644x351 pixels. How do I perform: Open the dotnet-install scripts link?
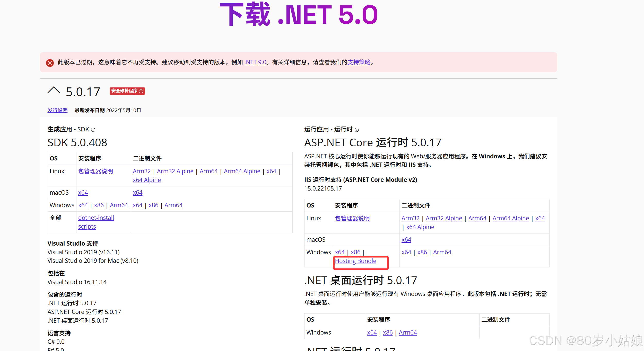pyautogui.click(x=96, y=222)
